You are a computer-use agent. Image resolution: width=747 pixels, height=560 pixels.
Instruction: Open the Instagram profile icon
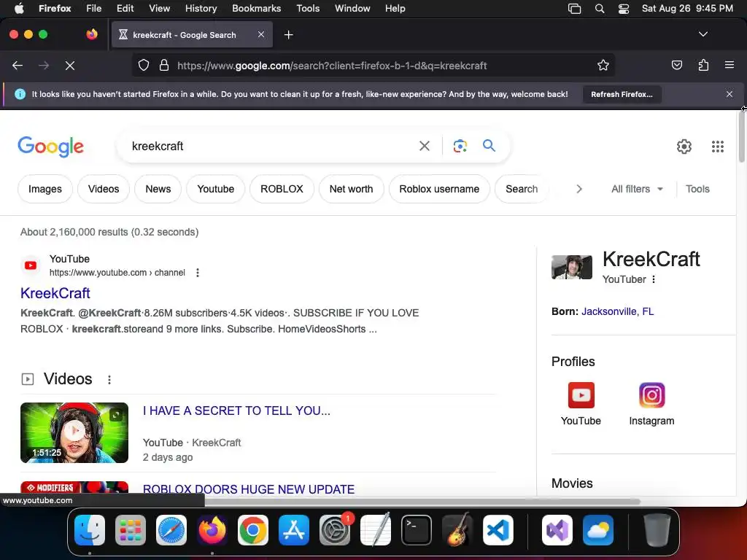(651, 395)
